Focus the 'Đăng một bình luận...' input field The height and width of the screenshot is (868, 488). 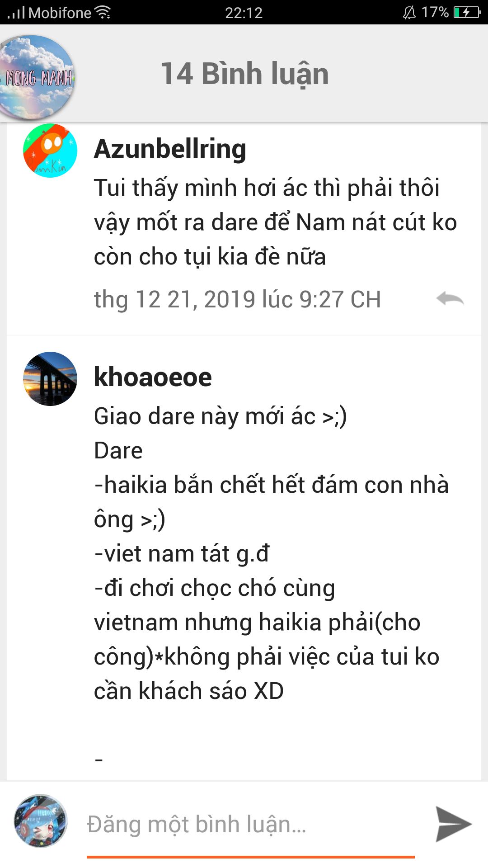pyautogui.click(x=251, y=824)
